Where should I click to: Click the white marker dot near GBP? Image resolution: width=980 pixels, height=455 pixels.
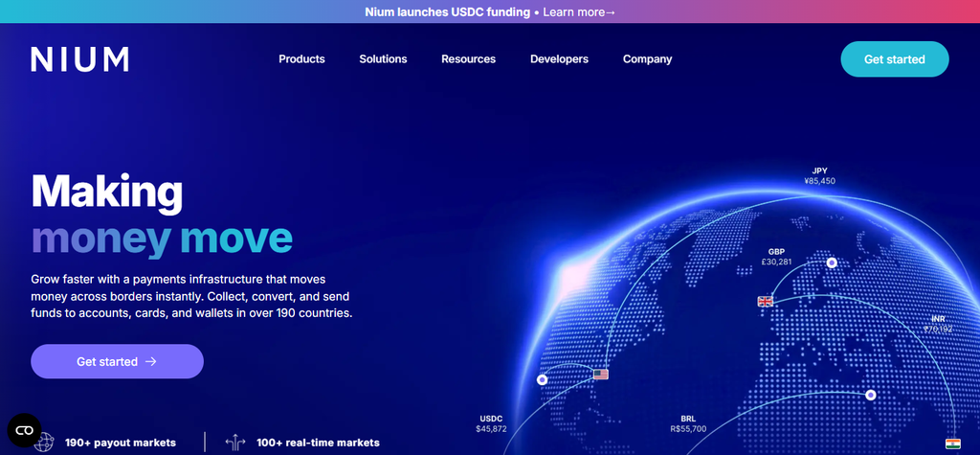point(832,262)
